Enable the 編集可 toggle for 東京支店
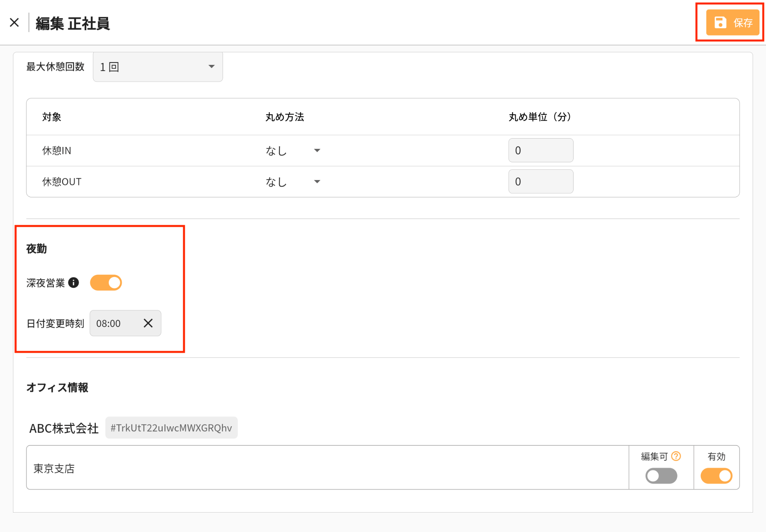The height and width of the screenshot is (532, 766). point(661,476)
